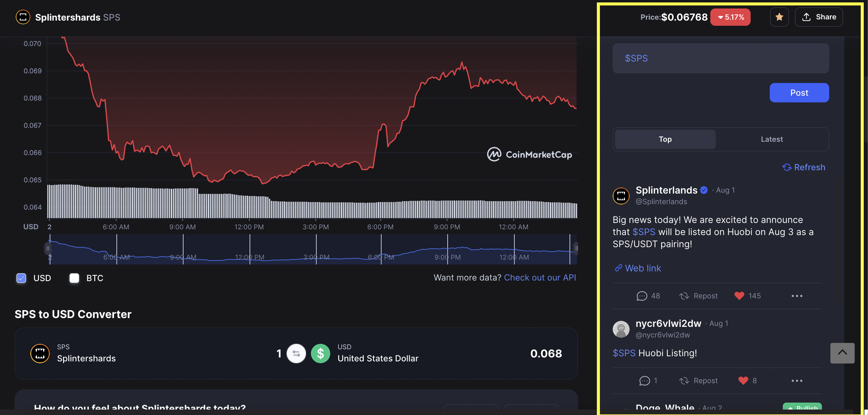The width and height of the screenshot is (868, 415).
Task: Click the 12:00 PM marker on range navigator
Action: pos(249,257)
